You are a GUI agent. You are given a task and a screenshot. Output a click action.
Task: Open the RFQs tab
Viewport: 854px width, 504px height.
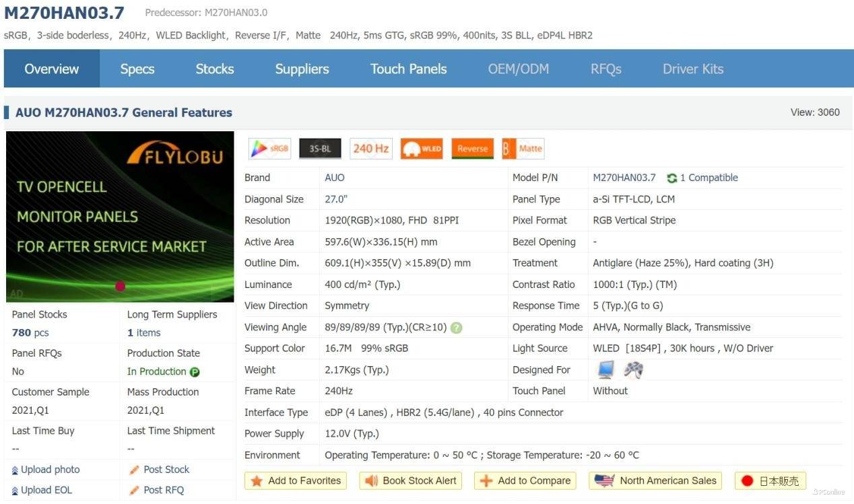coord(606,69)
